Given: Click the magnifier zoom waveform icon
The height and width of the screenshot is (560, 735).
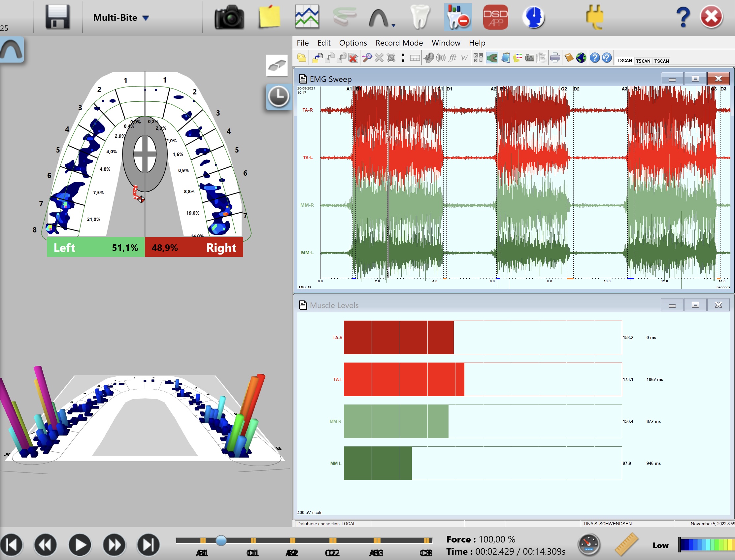Looking at the screenshot, I should point(367,58).
